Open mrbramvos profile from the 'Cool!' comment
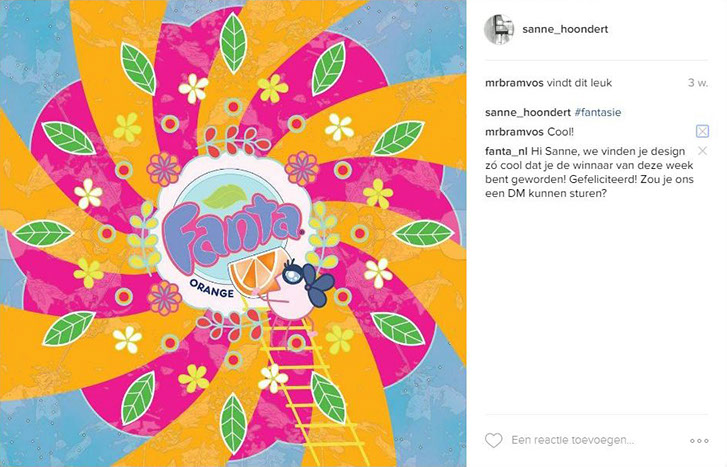This screenshot has height=467, width=727. pos(514,132)
